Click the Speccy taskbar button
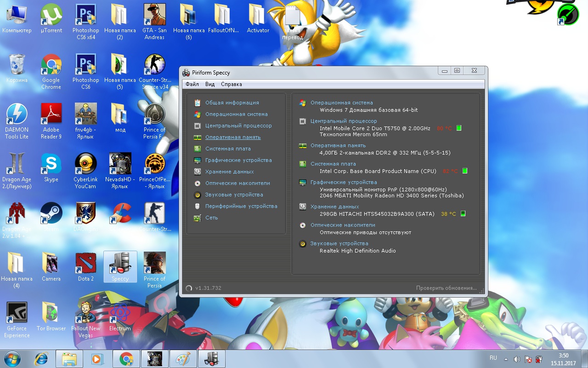Viewport: 588px width, 368px height. coord(212,359)
